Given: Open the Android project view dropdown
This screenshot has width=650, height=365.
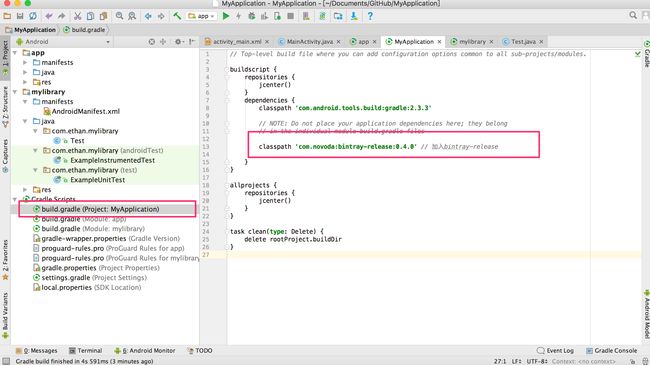Looking at the screenshot, I should [x=63, y=41].
